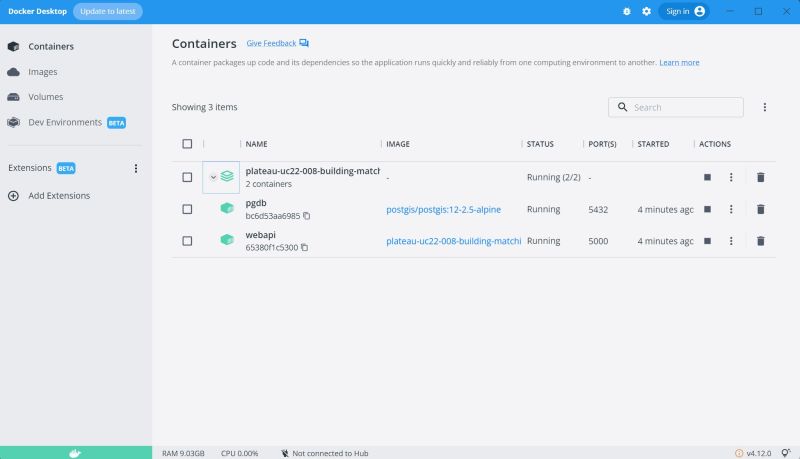Click Add Extensions in sidebar
800x459 pixels.
(x=59, y=196)
